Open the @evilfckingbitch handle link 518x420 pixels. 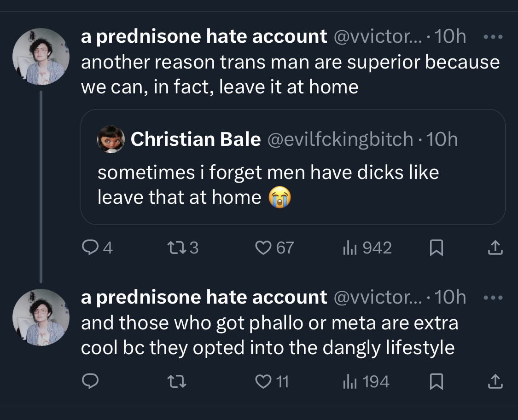pos(340,139)
